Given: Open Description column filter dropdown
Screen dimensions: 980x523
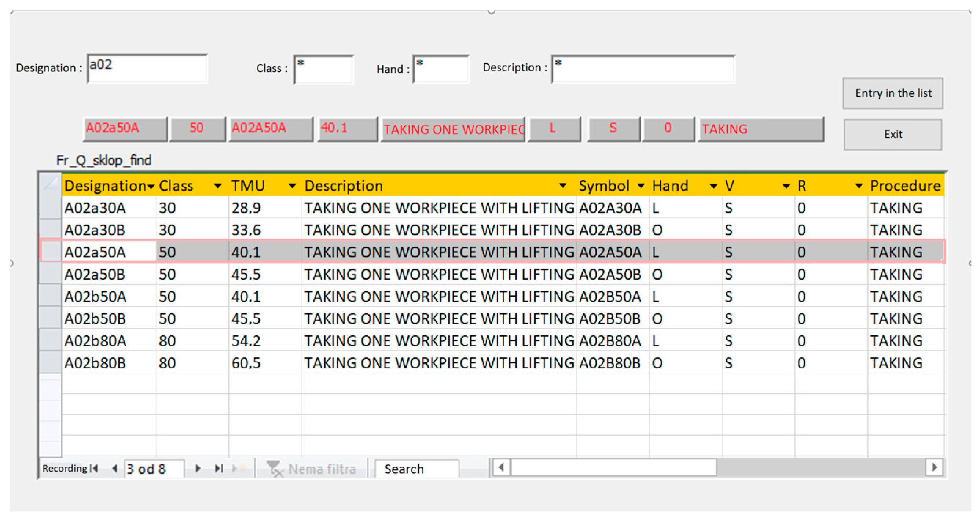Looking at the screenshot, I should 562,186.
